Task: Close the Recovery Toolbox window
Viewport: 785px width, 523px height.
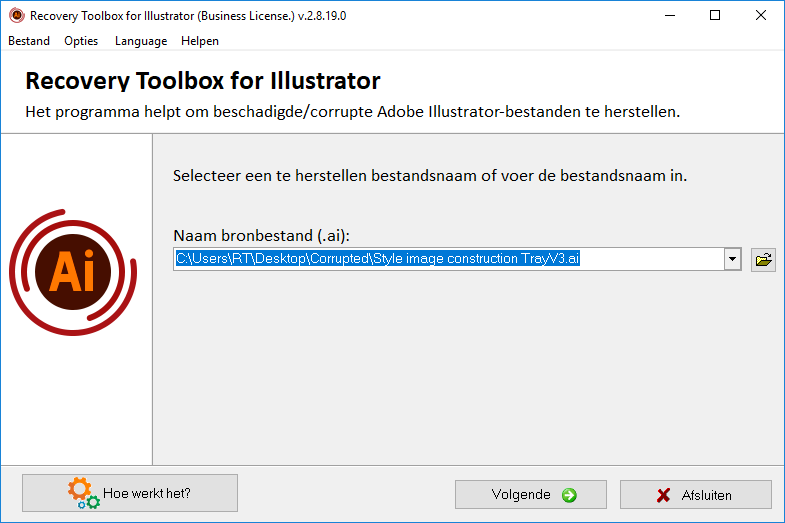Action: [x=760, y=16]
